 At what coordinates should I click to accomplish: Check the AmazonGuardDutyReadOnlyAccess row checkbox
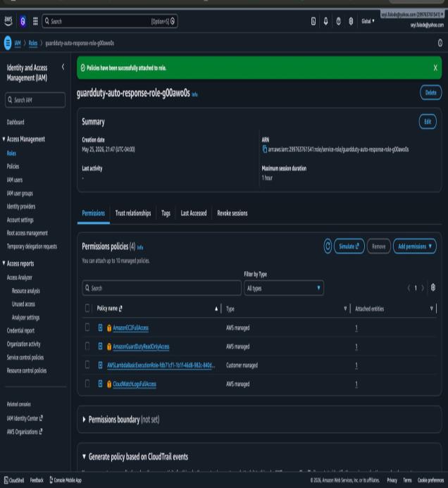(87, 346)
